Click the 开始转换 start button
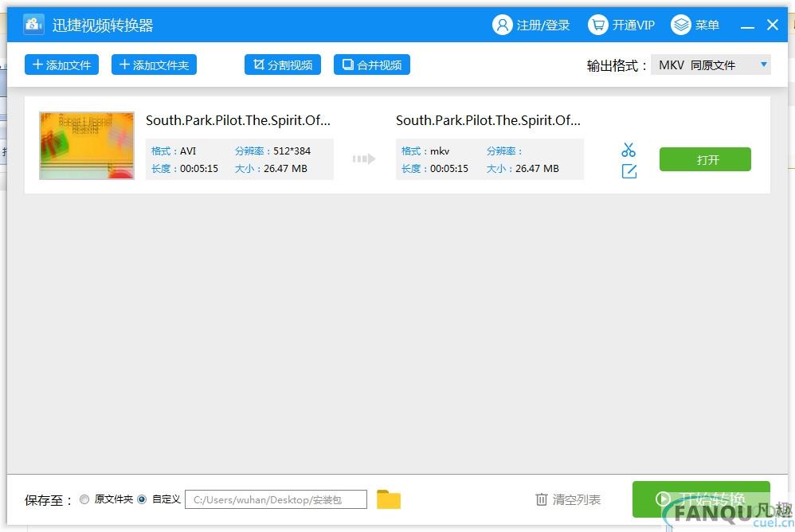This screenshot has height=532, width=795. click(701, 499)
